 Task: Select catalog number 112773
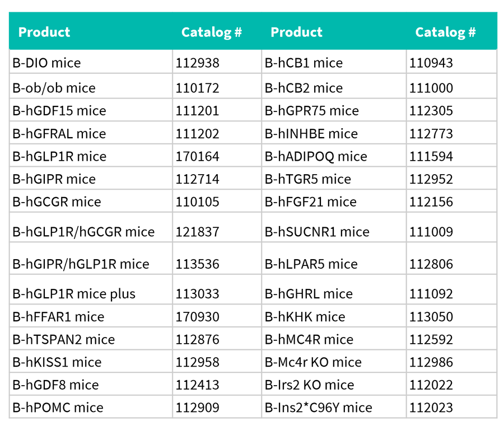pyautogui.click(x=431, y=134)
